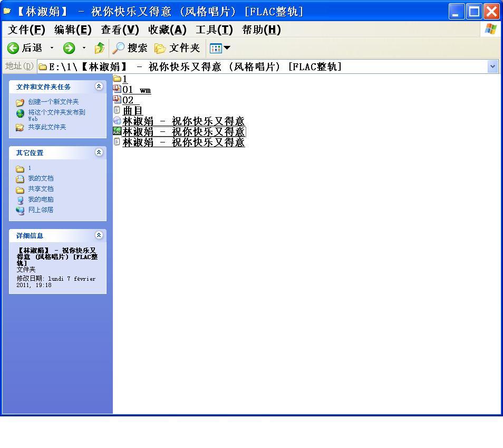Image resolution: width=503 pixels, height=448 pixels.
Task: Click the publish to Web globe icon
Action: coord(20,113)
